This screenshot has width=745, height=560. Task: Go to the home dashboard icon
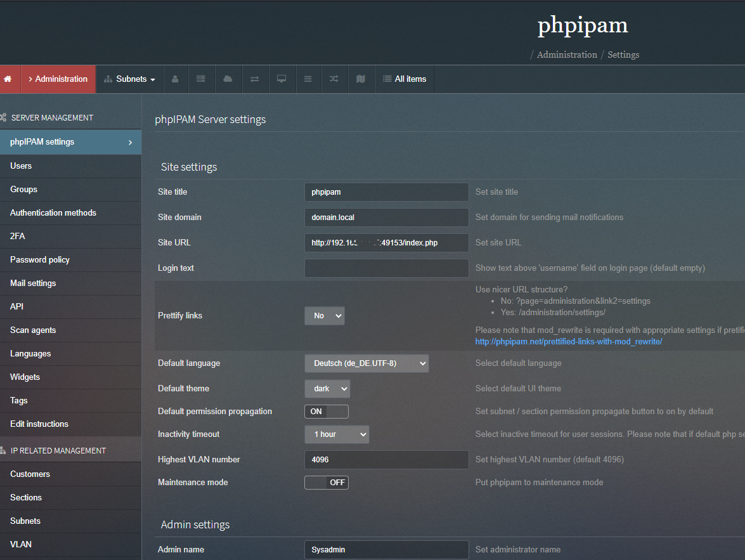pos(8,79)
